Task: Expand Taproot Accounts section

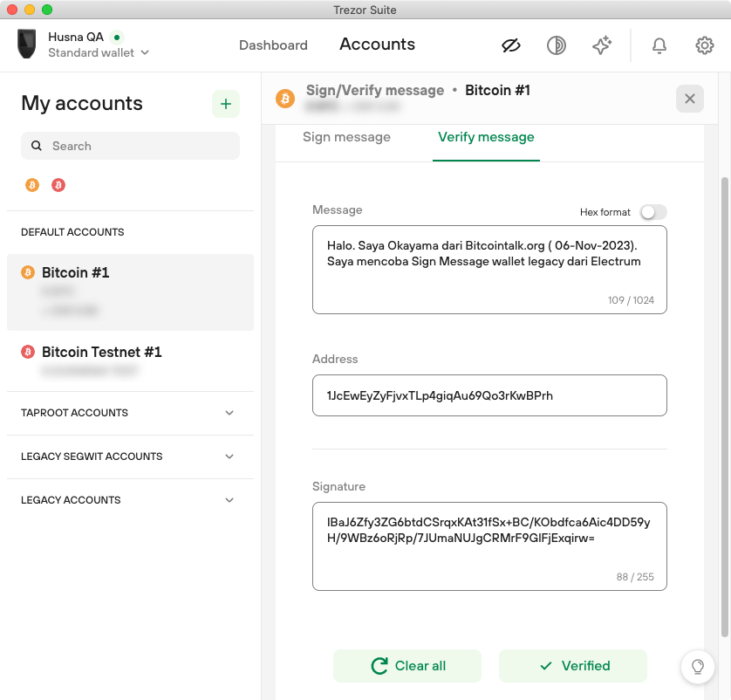Action: point(130,413)
